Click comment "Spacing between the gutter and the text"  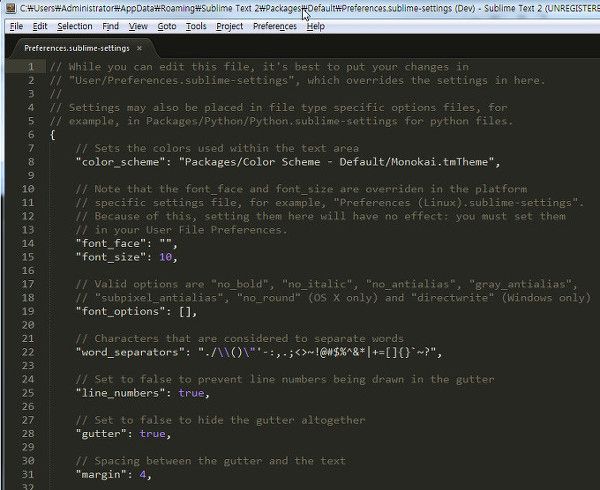(210, 461)
